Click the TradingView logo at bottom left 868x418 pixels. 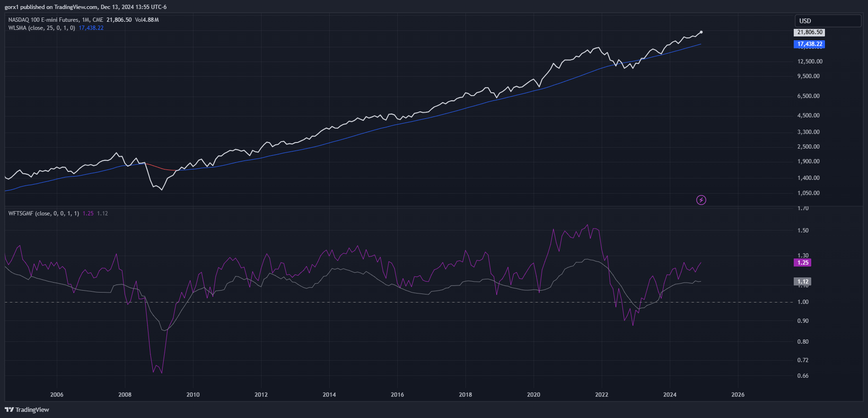[x=27, y=409]
